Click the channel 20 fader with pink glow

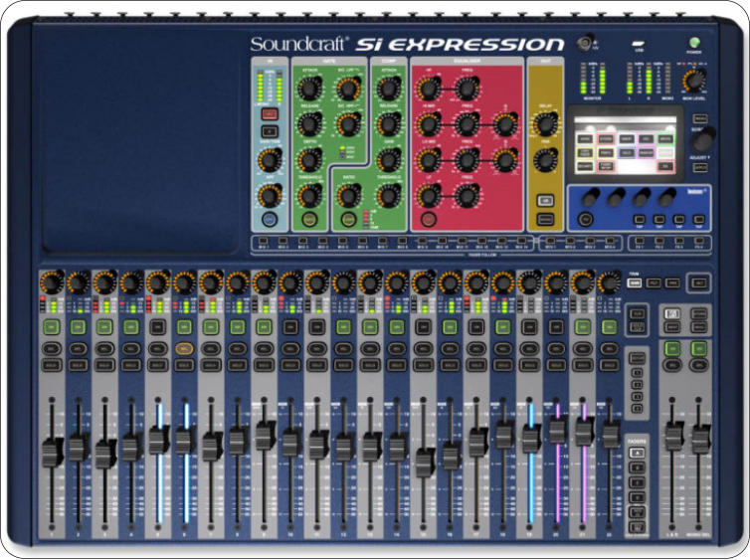pyautogui.click(x=557, y=430)
